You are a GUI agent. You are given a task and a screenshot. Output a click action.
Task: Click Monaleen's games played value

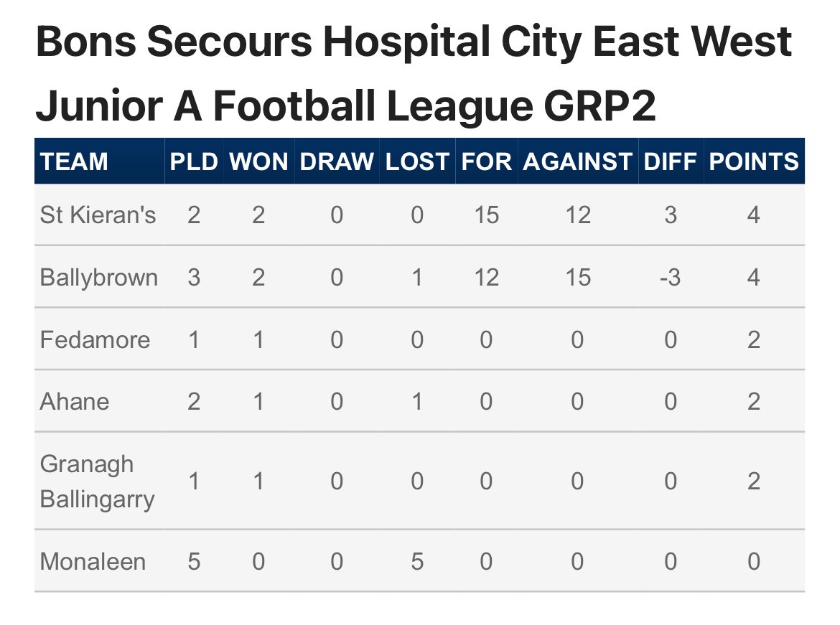pyautogui.click(x=194, y=561)
